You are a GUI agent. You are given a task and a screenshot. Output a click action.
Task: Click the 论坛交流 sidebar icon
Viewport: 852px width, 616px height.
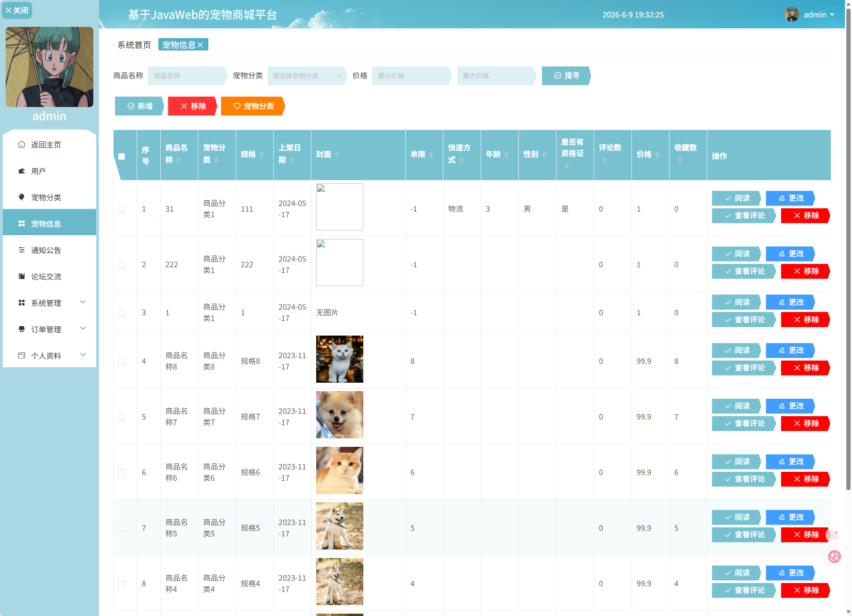[x=22, y=276]
